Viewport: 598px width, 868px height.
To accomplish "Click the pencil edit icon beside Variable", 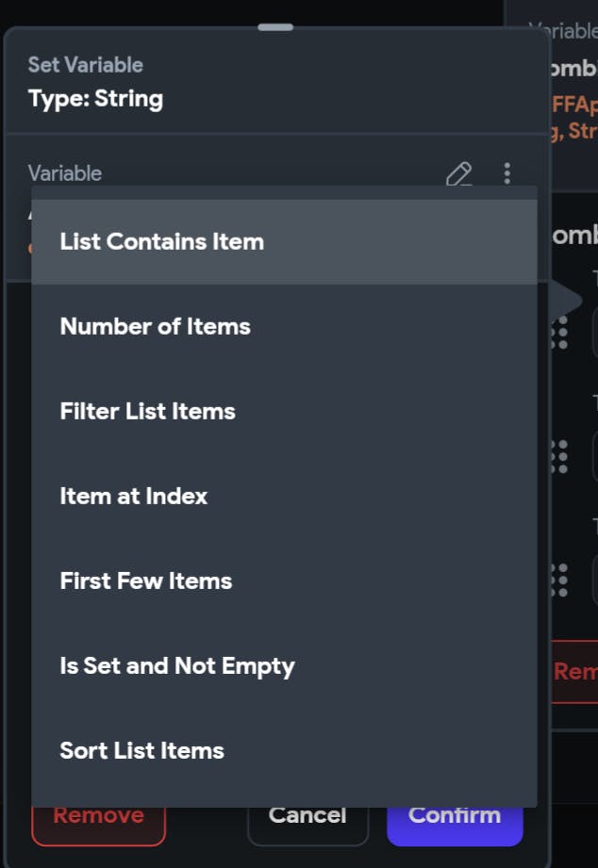I will (x=458, y=173).
